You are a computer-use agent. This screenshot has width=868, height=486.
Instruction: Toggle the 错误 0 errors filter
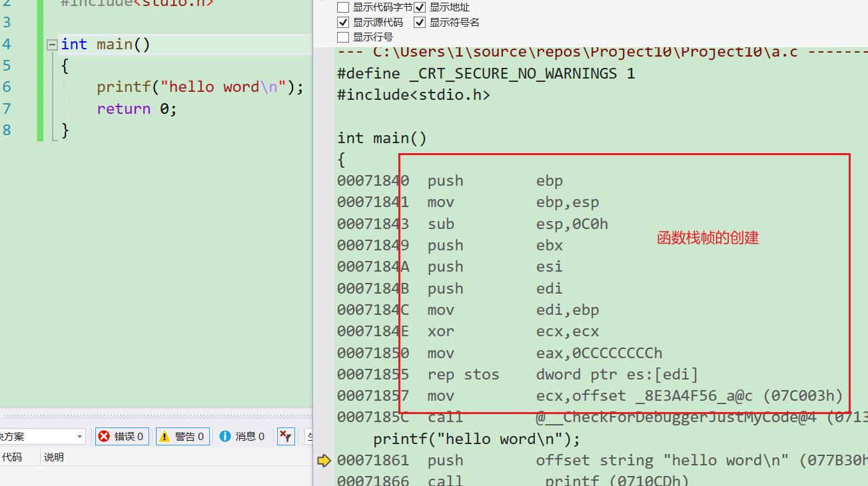pos(122,437)
